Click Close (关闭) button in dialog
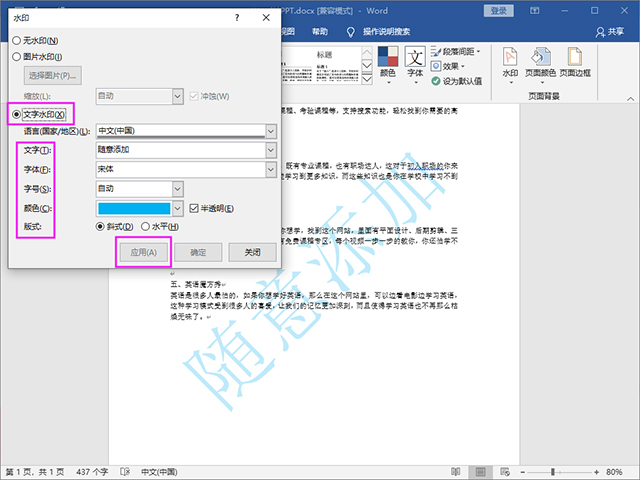The width and height of the screenshot is (640, 480). coord(252,252)
